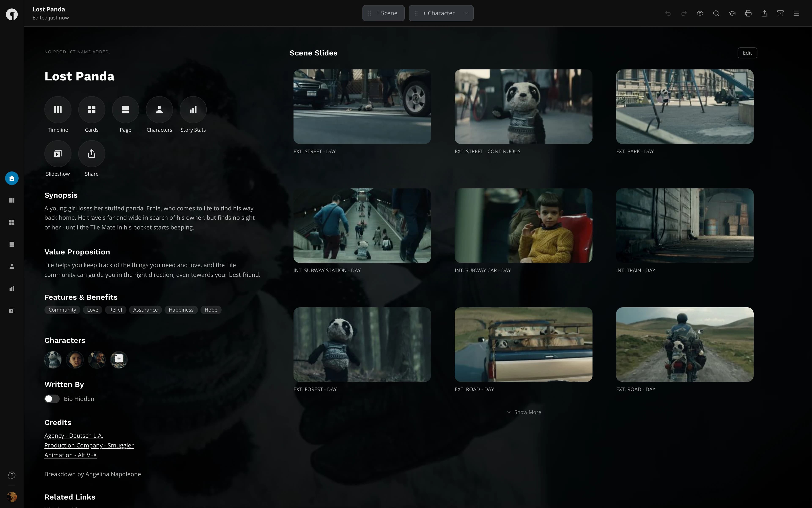This screenshot has height=508, width=812.
Task: Open the archive box icon
Action: pos(780,13)
